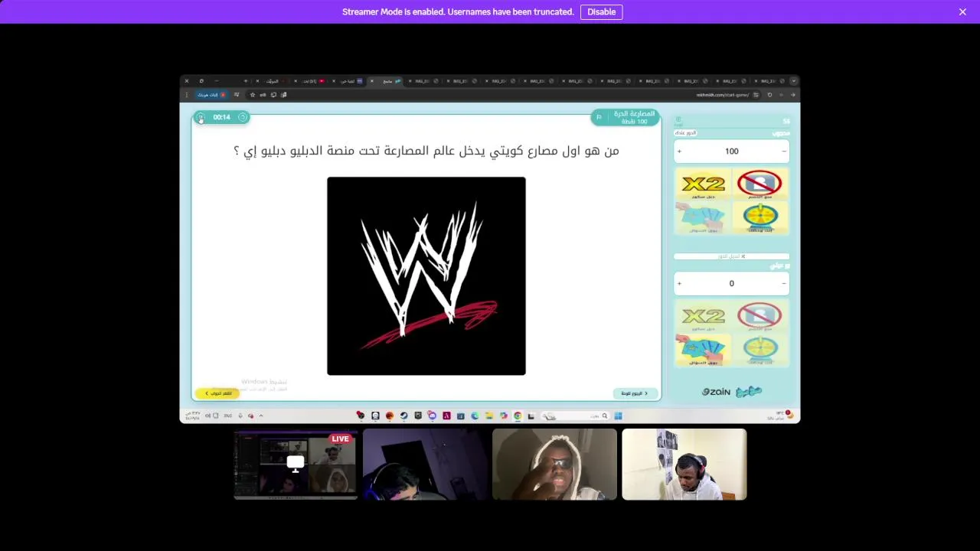Click the browser address bar URL
The height and width of the screenshot is (551, 980).
[x=724, y=95]
